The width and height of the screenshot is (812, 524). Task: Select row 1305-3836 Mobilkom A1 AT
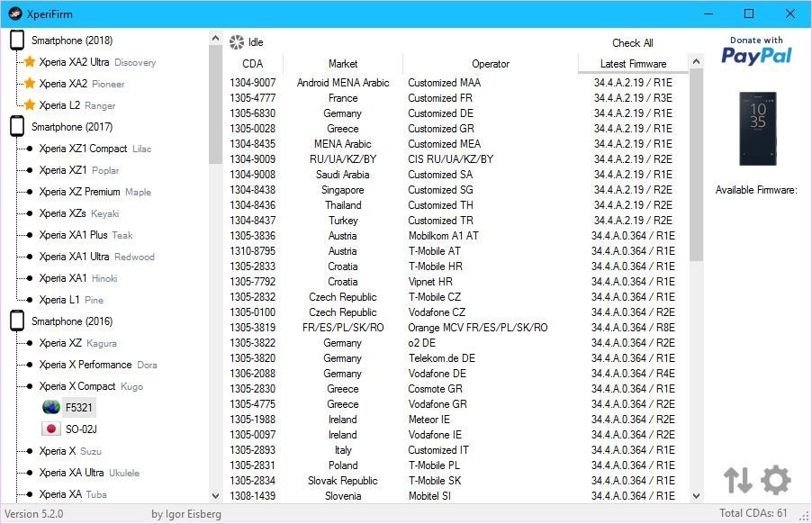456,236
